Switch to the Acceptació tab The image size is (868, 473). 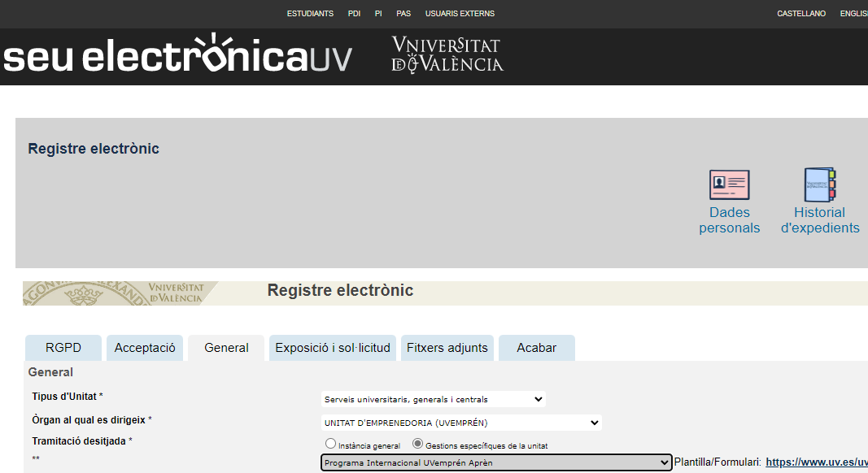(145, 348)
